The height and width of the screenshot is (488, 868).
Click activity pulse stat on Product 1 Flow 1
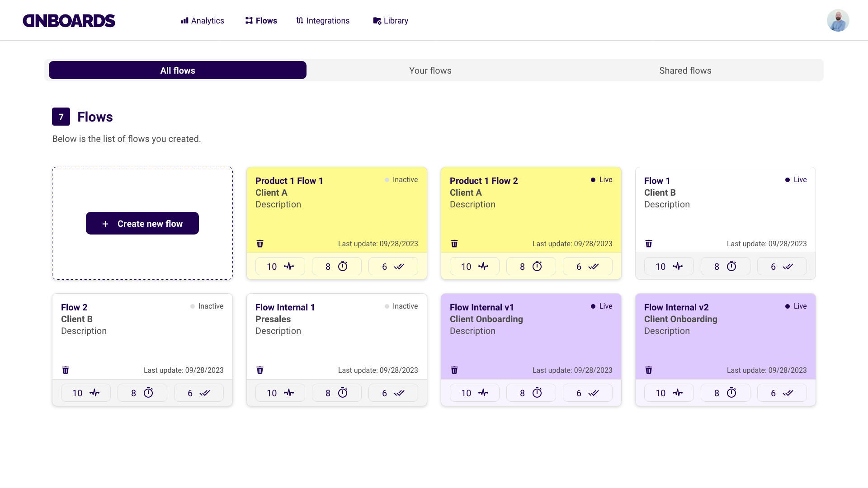tap(280, 266)
